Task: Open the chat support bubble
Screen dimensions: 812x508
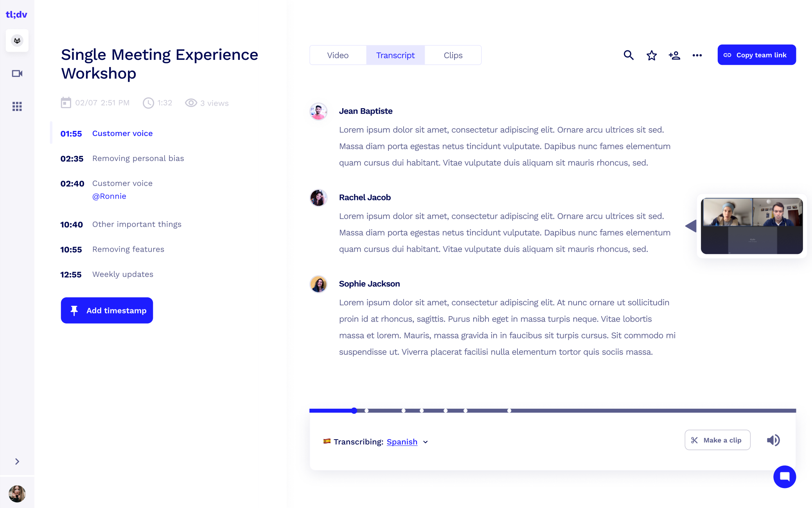Action: click(785, 477)
